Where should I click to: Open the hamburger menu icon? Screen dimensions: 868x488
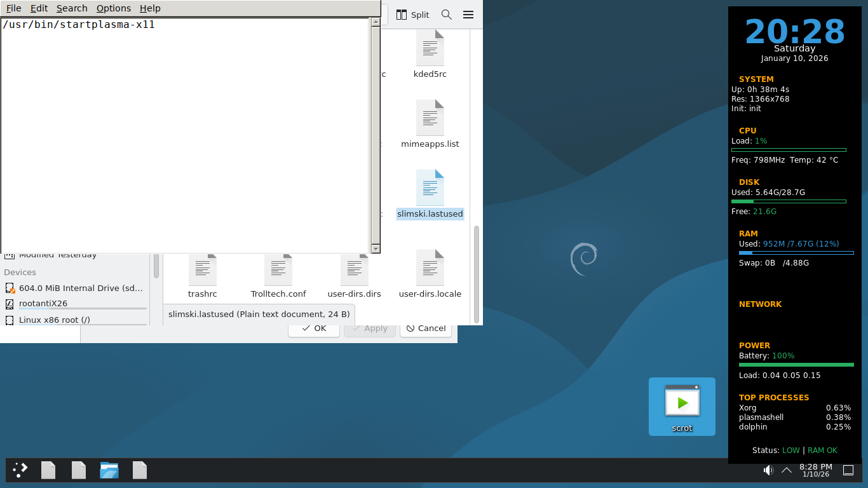pyautogui.click(x=468, y=15)
